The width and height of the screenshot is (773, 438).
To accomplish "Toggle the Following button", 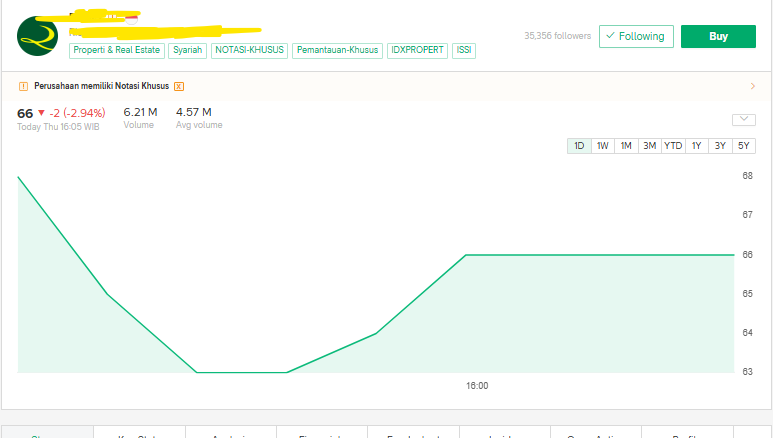I will (636, 36).
